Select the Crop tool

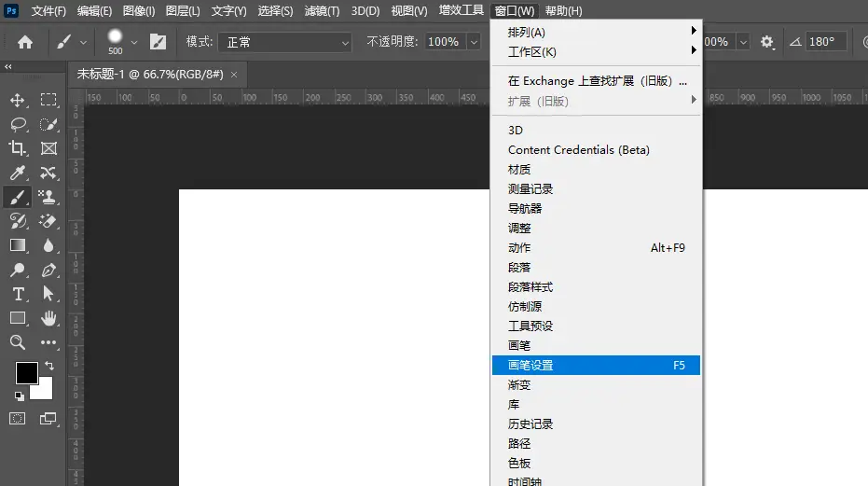tap(17, 148)
